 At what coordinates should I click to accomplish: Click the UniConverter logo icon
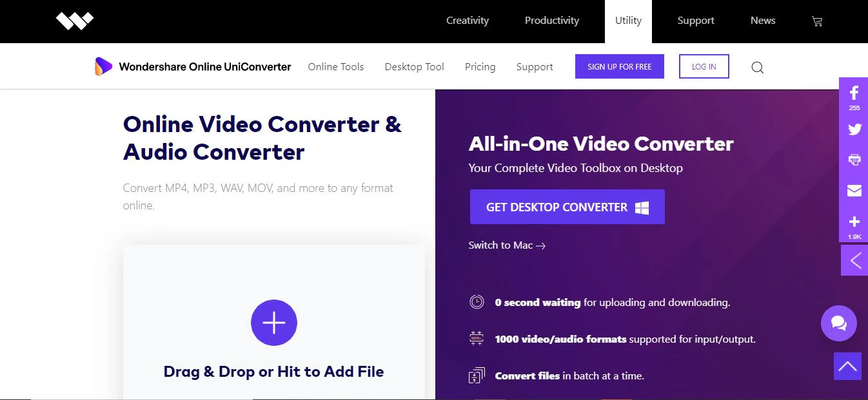(x=103, y=66)
